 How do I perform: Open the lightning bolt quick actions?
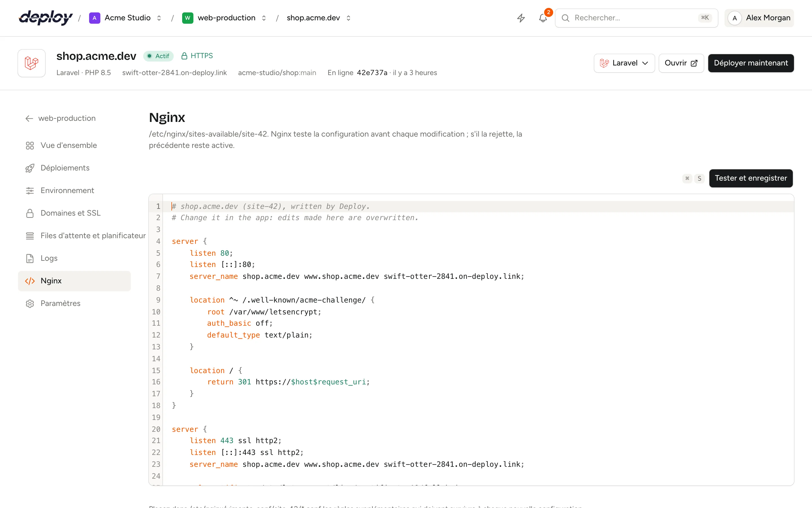[x=521, y=18]
